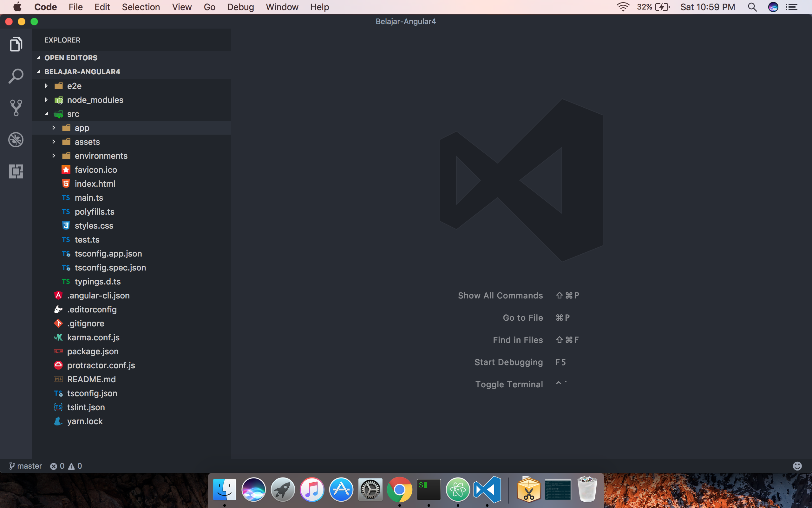
Task: Open the Search view in the activity bar
Action: 16,76
